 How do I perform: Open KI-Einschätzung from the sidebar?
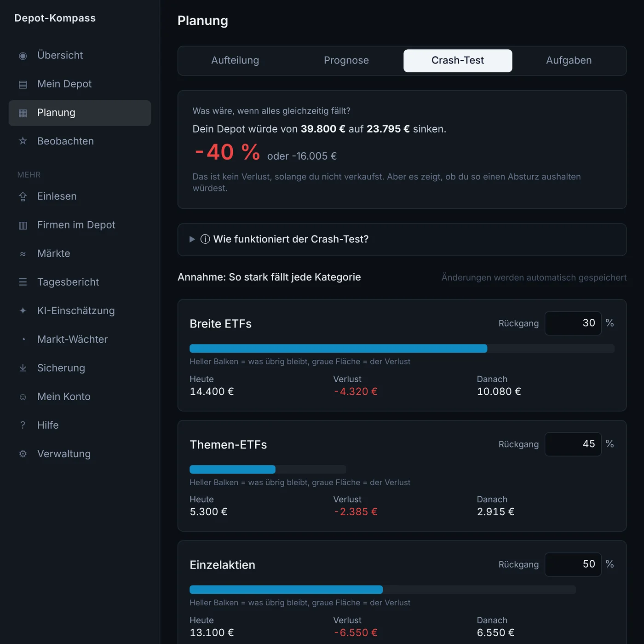pos(80,310)
